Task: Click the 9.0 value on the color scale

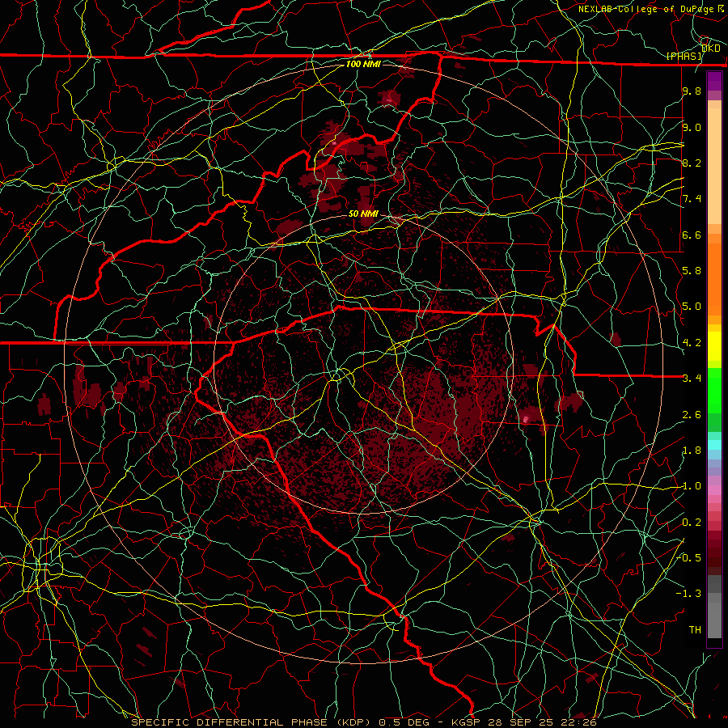Action: (692, 127)
